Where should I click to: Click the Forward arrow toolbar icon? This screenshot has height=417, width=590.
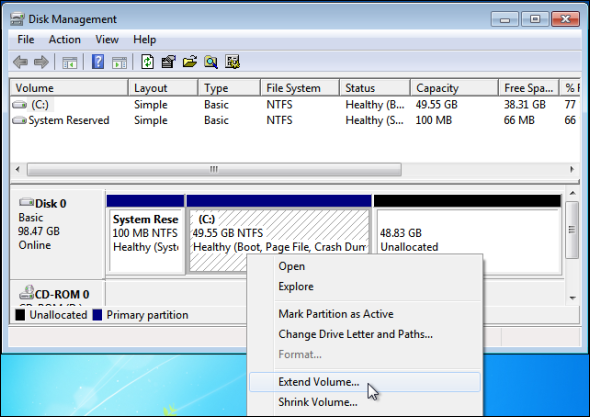coord(41,62)
